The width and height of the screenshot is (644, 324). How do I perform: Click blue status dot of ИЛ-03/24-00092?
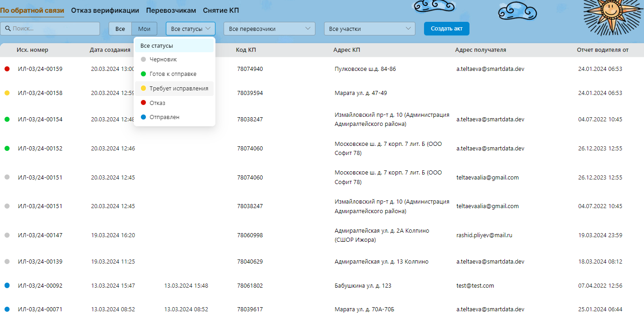[x=7, y=286]
